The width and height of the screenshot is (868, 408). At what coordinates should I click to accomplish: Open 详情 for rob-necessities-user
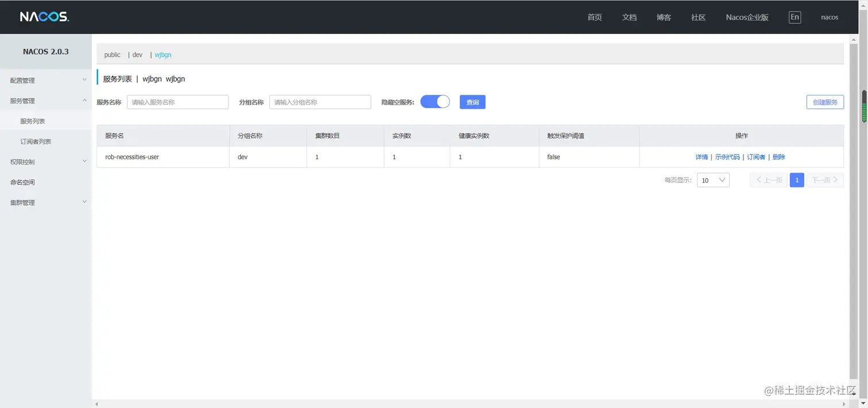pyautogui.click(x=702, y=157)
